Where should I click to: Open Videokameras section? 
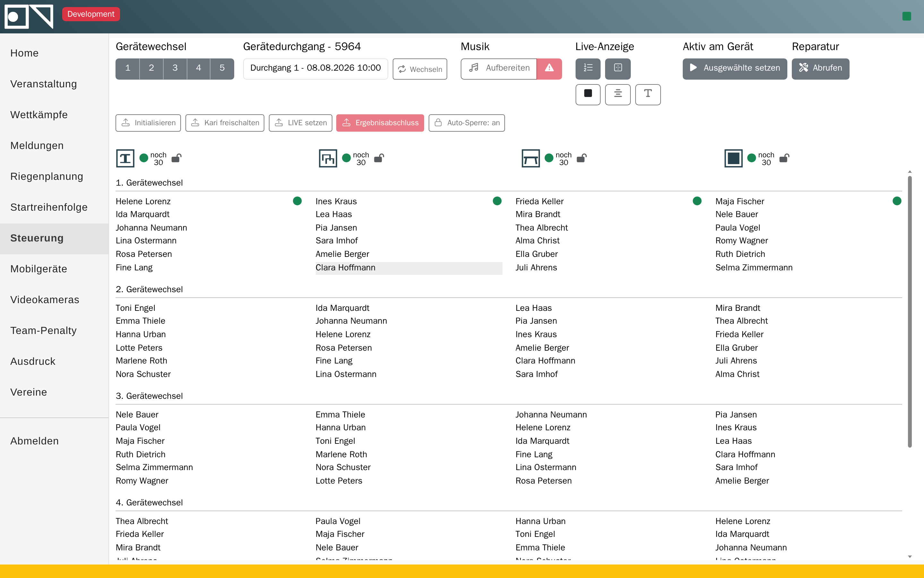click(54, 300)
